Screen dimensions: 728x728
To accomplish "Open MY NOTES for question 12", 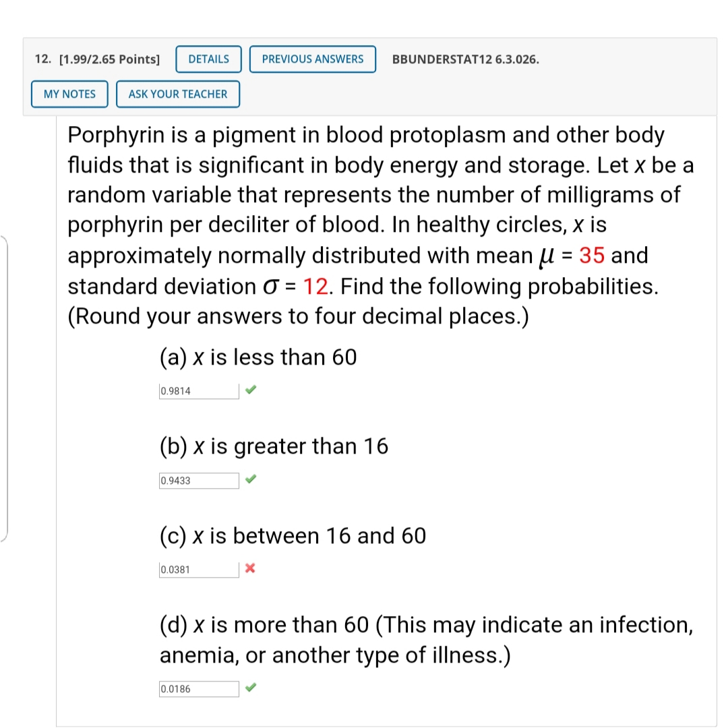I will pos(69,94).
